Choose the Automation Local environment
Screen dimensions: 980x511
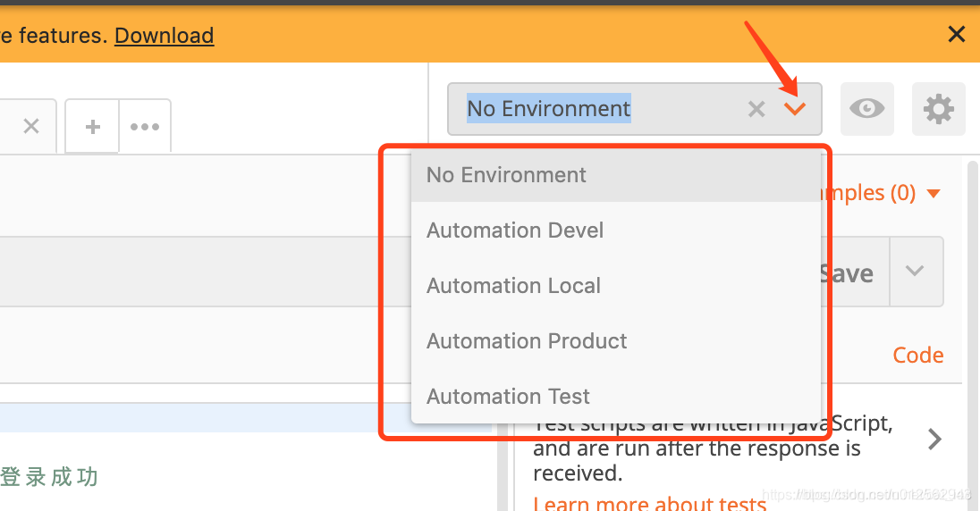click(x=615, y=286)
